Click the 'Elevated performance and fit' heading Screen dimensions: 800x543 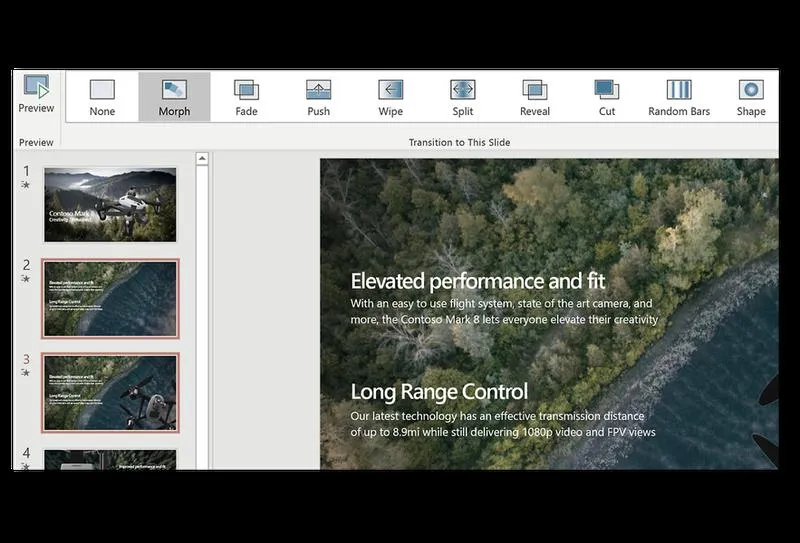[478, 281]
